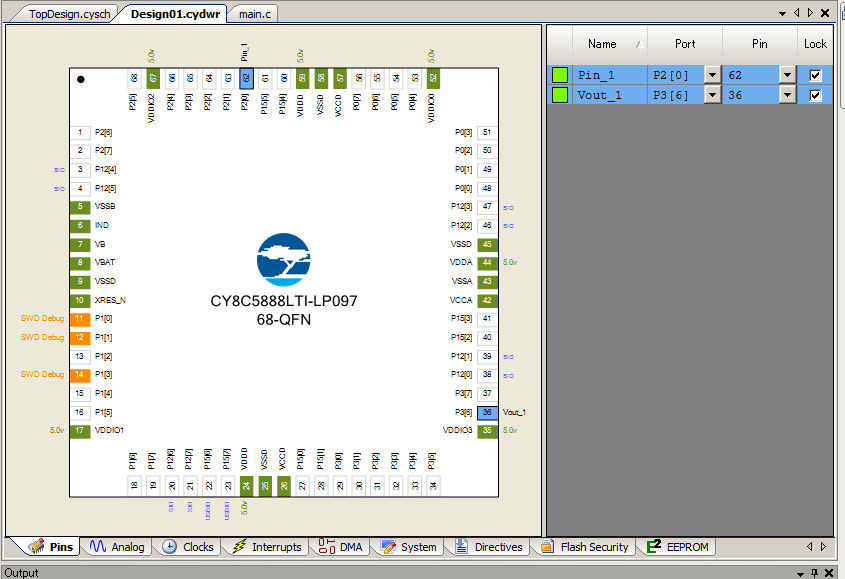845x579 pixels.
Task: Click the Pin column header
Action: (760, 44)
